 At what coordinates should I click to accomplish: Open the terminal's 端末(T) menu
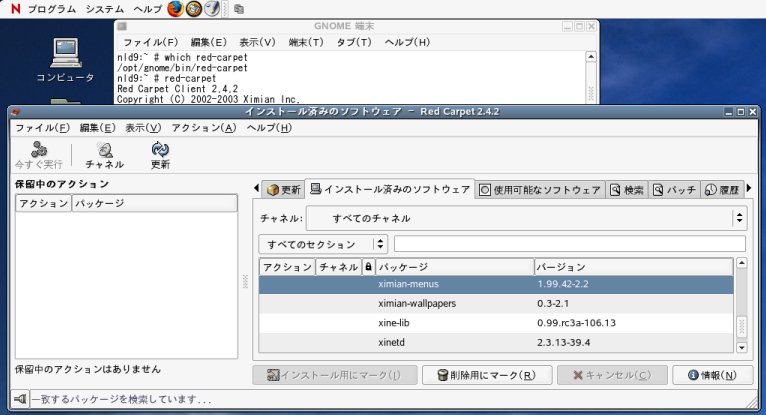pyautogui.click(x=306, y=42)
